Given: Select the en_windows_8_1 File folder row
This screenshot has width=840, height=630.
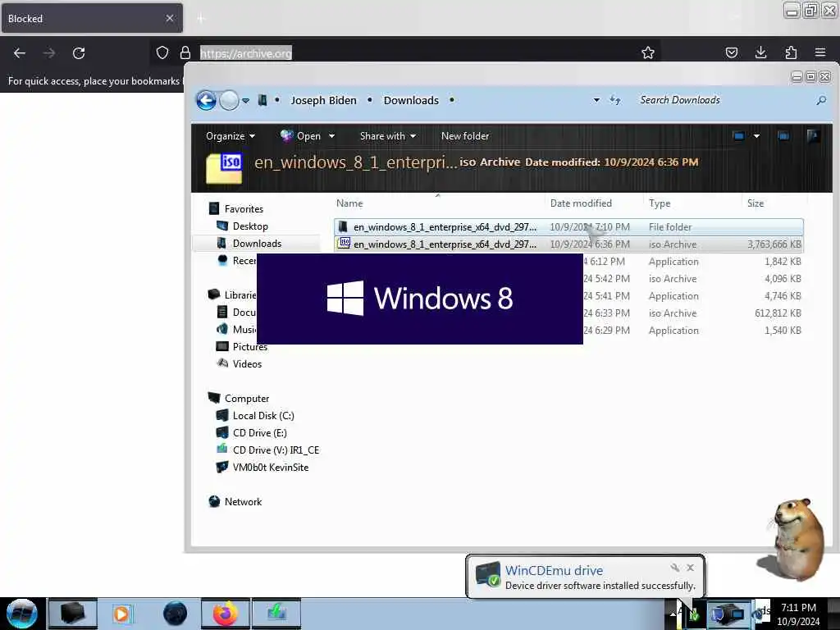Looking at the screenshot, I should 568,227.
